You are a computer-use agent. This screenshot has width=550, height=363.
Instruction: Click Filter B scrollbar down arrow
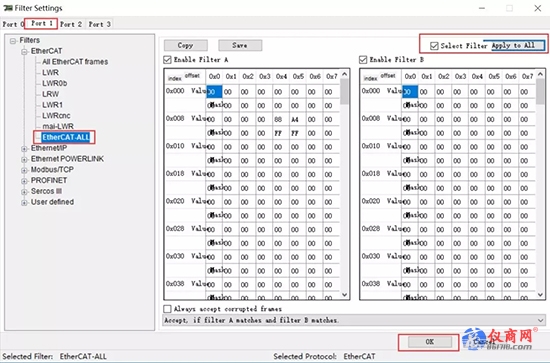tap(540, 295)
